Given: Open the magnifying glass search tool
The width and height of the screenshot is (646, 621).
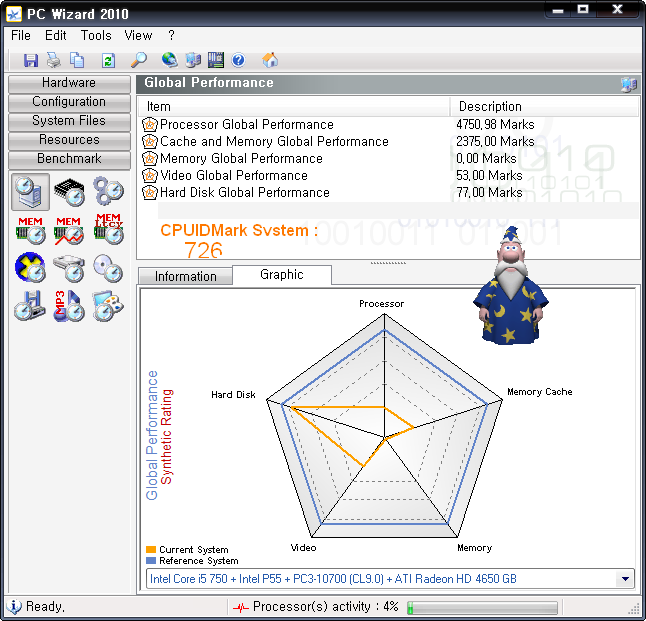Looking at the screenshot, I should pyautogui.click(x=139, y=60).
